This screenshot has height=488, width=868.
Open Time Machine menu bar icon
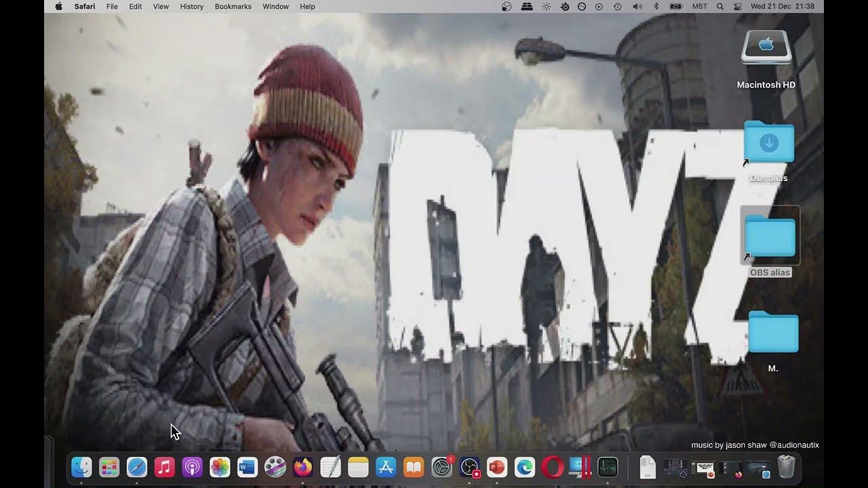pos(618,6)
